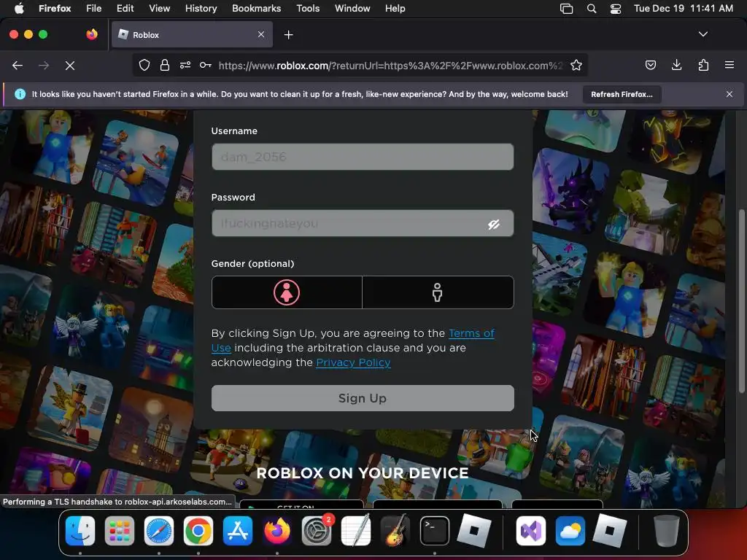Open Spotlight search in menu bar
The image size is (747, 560).
[591, 9]
